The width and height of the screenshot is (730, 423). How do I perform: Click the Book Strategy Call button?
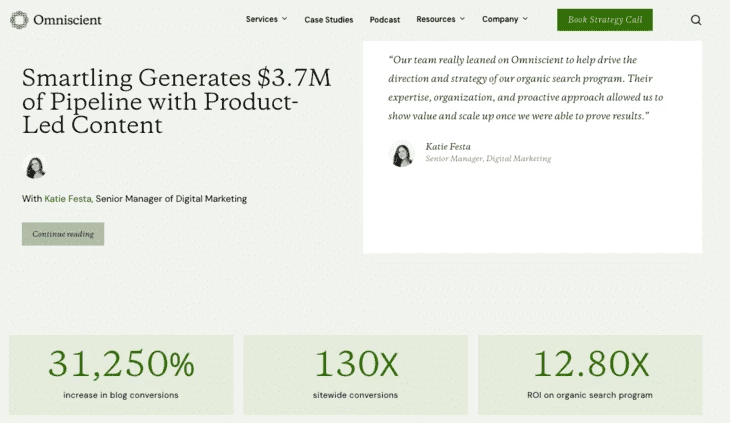coord(605,20)
